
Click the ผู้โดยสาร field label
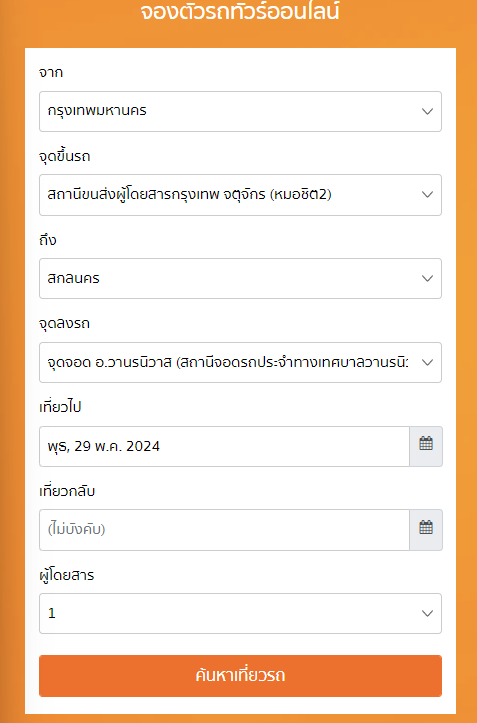(x=66, y=575)
